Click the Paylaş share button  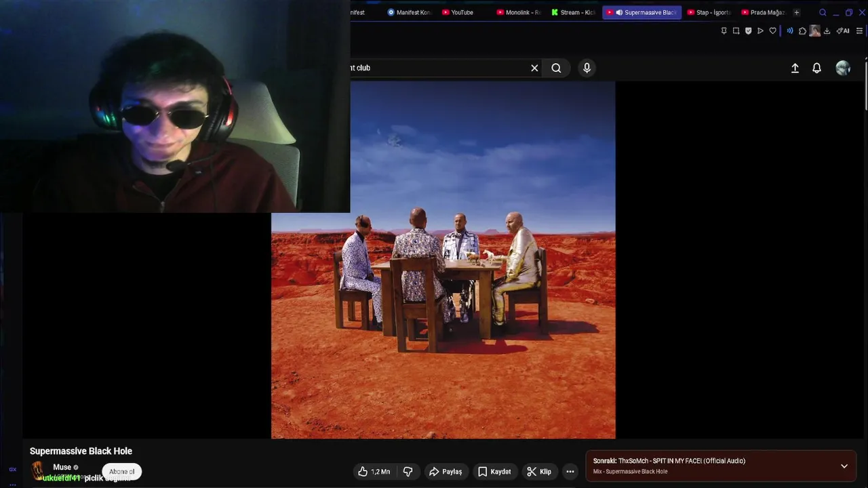[x=446, y=472]
